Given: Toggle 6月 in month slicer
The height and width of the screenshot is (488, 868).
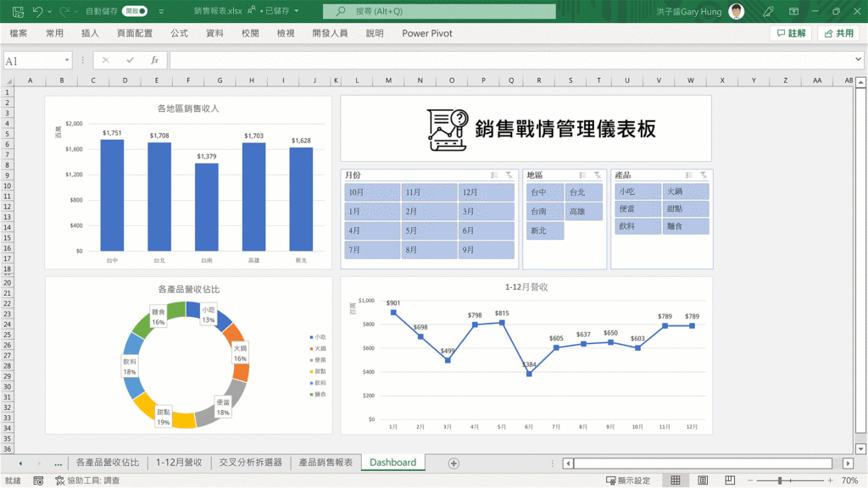Looking at the screenshot, I should point(486,230).
